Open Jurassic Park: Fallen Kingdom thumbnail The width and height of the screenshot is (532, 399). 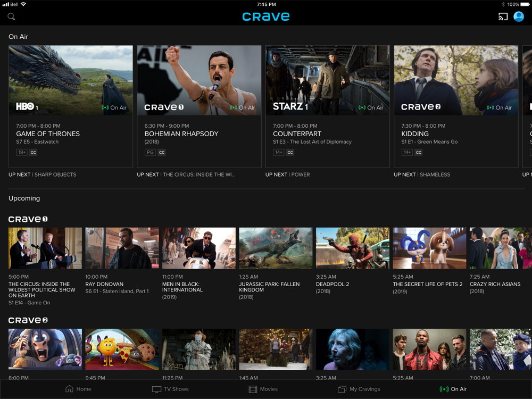coord(276,248)
